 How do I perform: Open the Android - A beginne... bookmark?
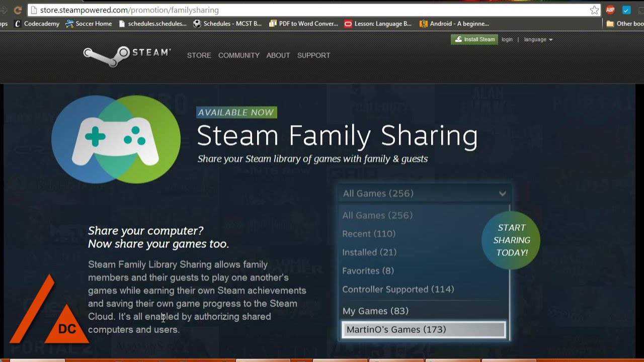pos(454,24)
